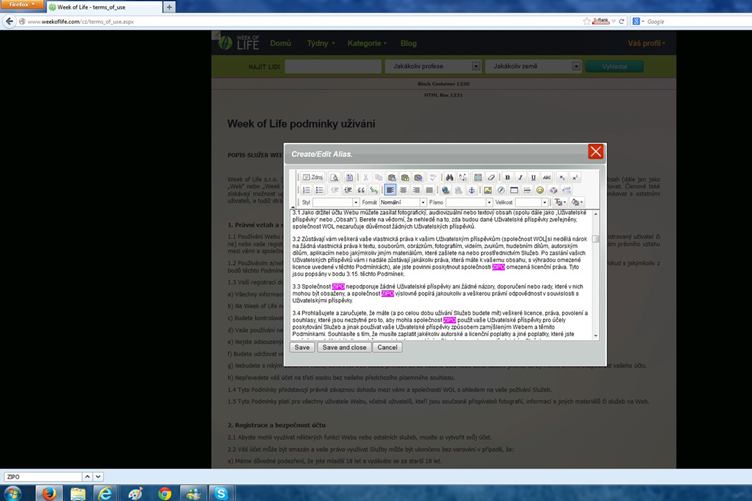The image size is (752, 501).
Task: Select justify alignment
Action: (x=429, y=190)
